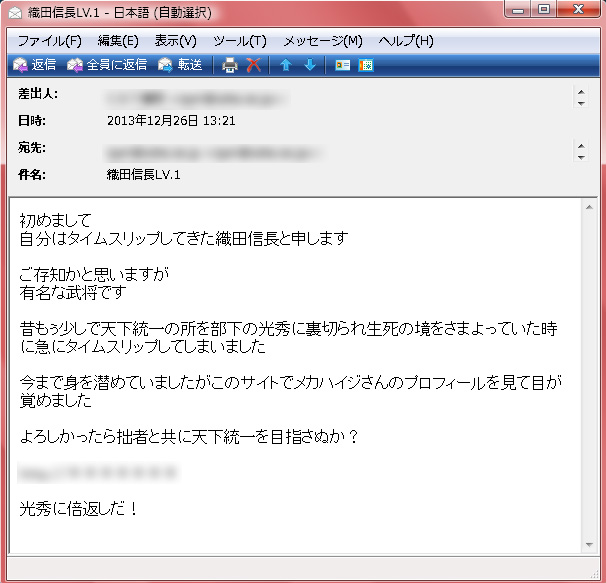606x583 pixels.
Task: Click 全員に返信 (Reply All) button
Action: 107,65
